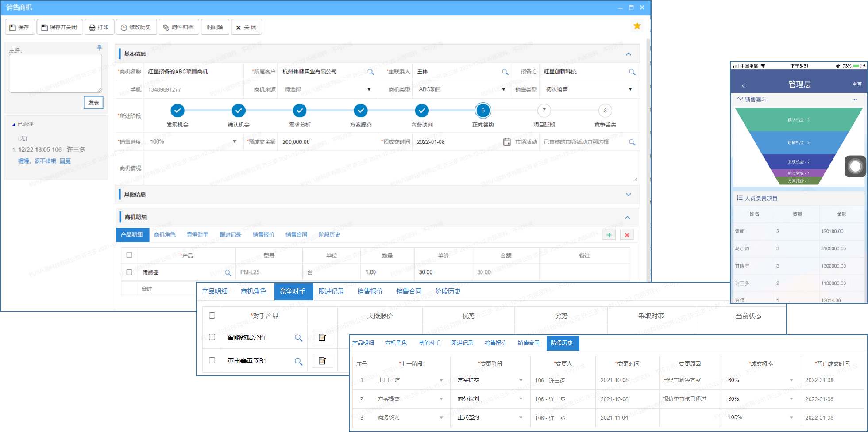This screenshot has width=868, height=432.
Task: Open the 销售报价 tab
Action: pyautogui.click(x=262, y=234)
